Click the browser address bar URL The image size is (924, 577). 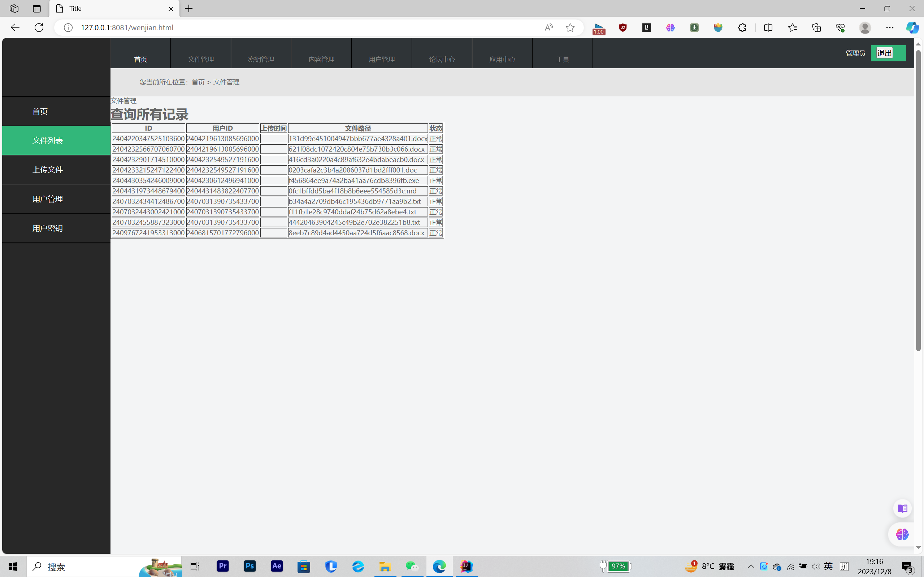tap(127, 27)
